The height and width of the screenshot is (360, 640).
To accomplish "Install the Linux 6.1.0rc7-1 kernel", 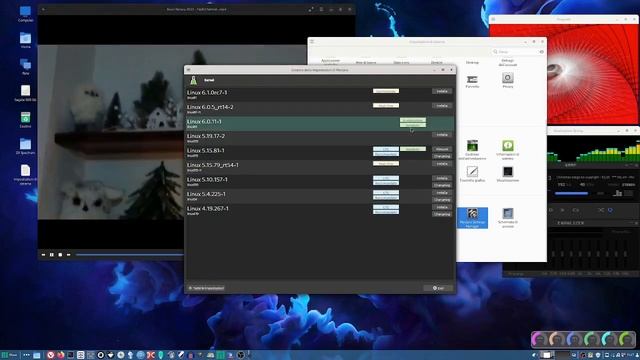I will pyautogui.click(x=442, y=91).
